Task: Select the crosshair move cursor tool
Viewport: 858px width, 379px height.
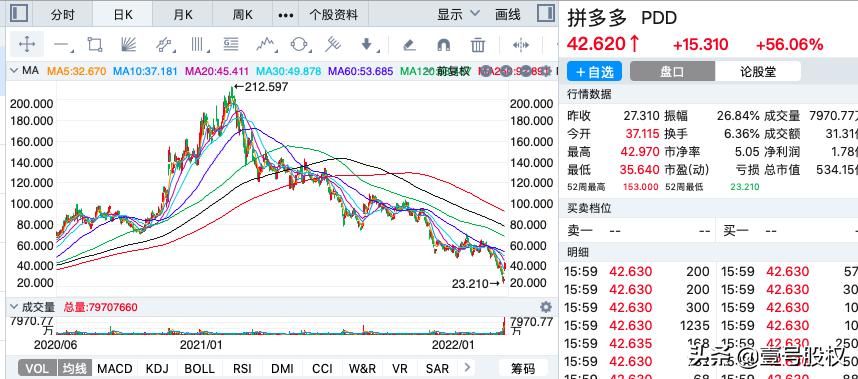Action: [x=27, y=44]
